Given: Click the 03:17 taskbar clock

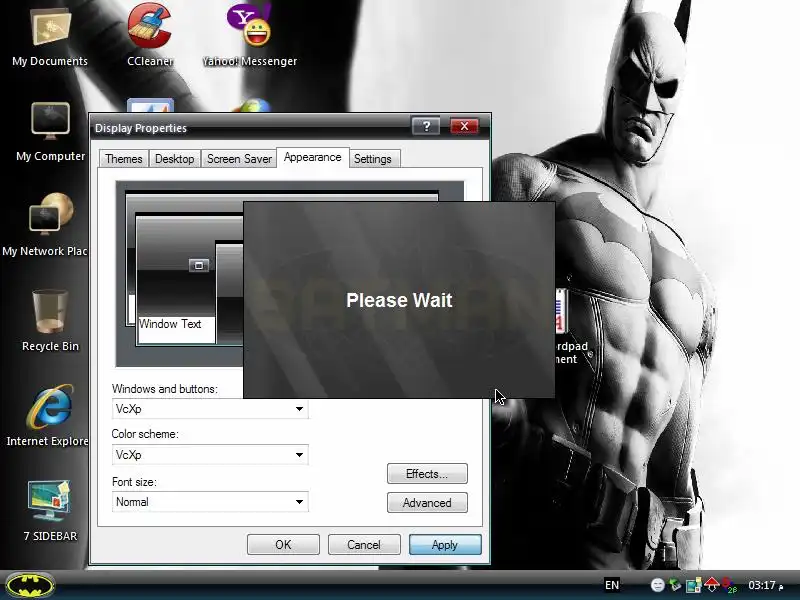Looking at the screenshot, I should [x=765, y=585].
